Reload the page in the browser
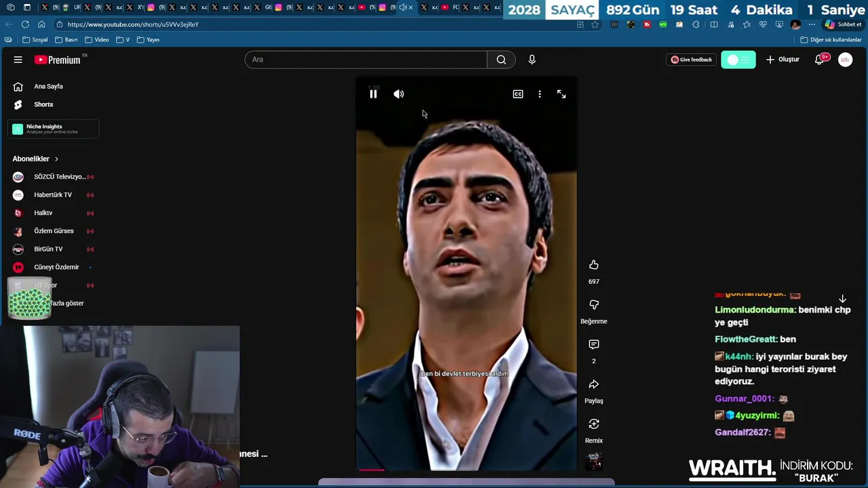 coord(25,24)
